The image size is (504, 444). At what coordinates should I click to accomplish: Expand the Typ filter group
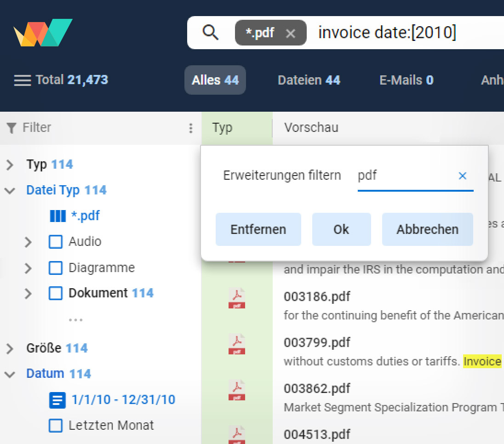[10, 165]
